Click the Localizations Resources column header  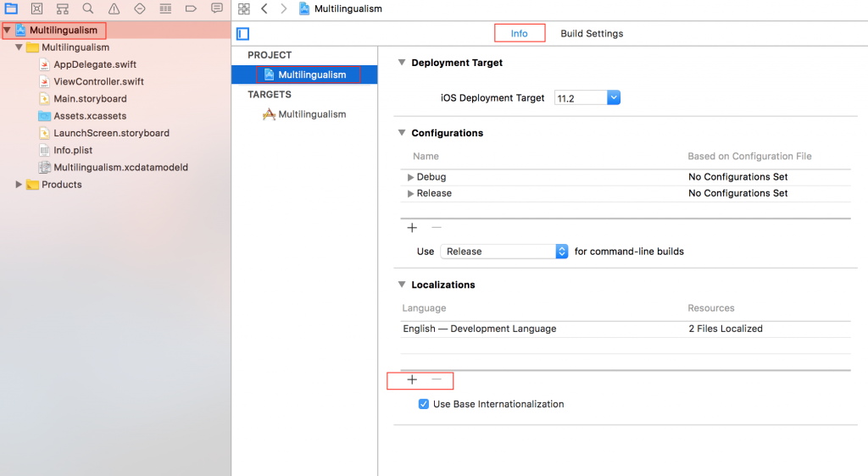tap(711, 308)
